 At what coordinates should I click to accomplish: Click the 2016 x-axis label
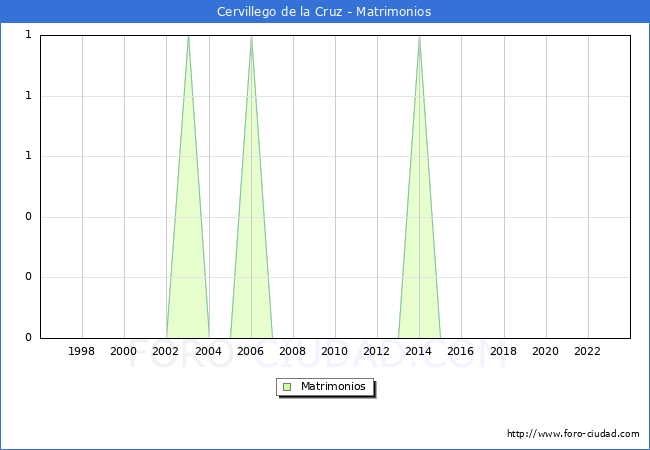click(x=461, y=351)
